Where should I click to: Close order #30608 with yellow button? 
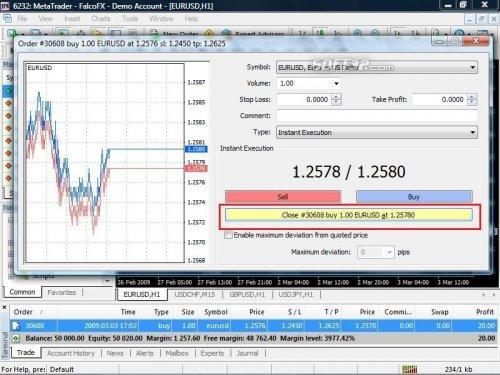[349, 215]
